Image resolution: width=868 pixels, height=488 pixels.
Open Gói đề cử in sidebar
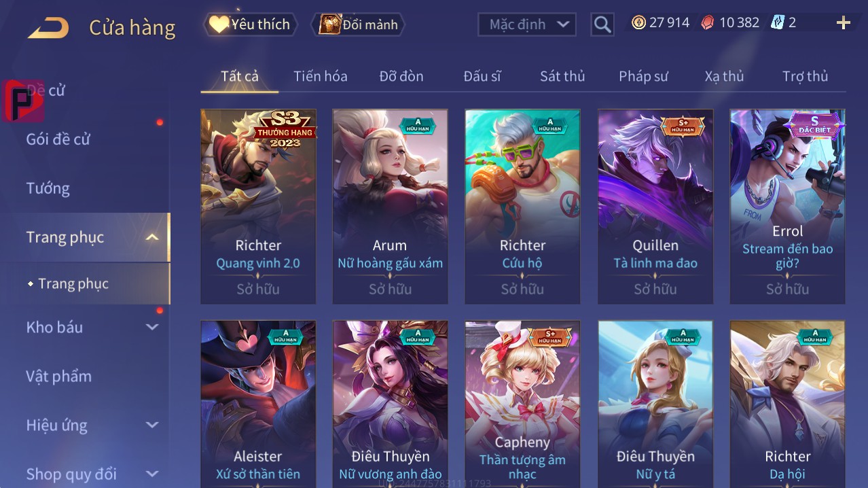(x=58, y=139)
